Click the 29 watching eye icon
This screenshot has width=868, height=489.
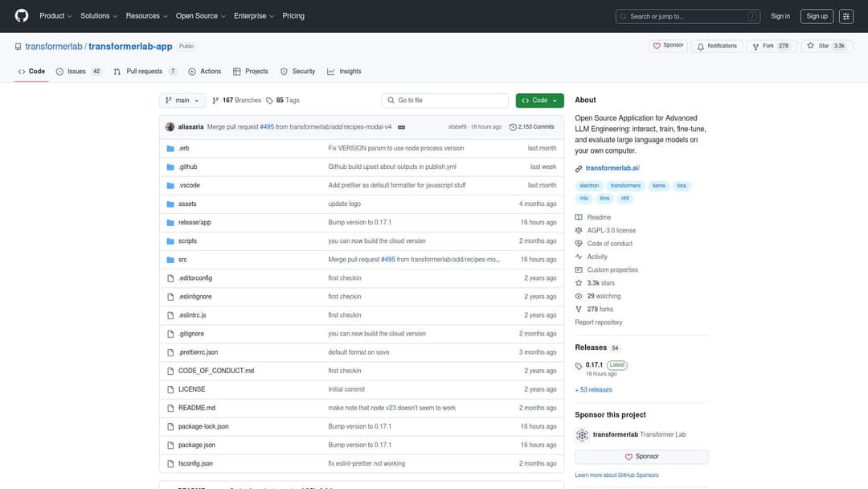coord(579,296)
